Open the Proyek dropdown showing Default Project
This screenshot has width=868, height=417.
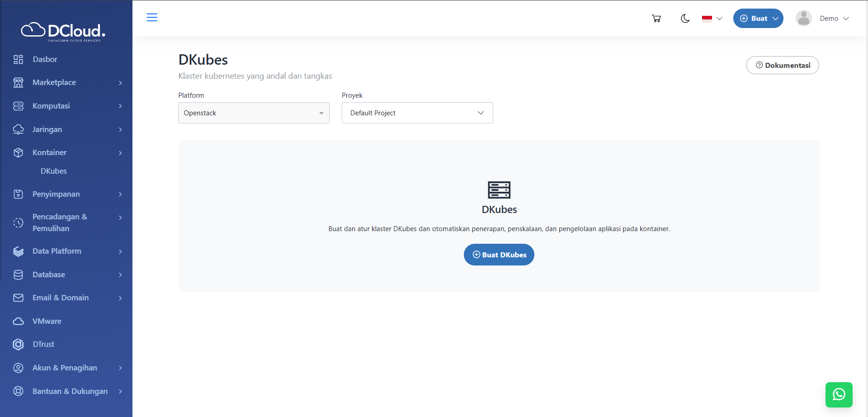click(x=417, y=113)
